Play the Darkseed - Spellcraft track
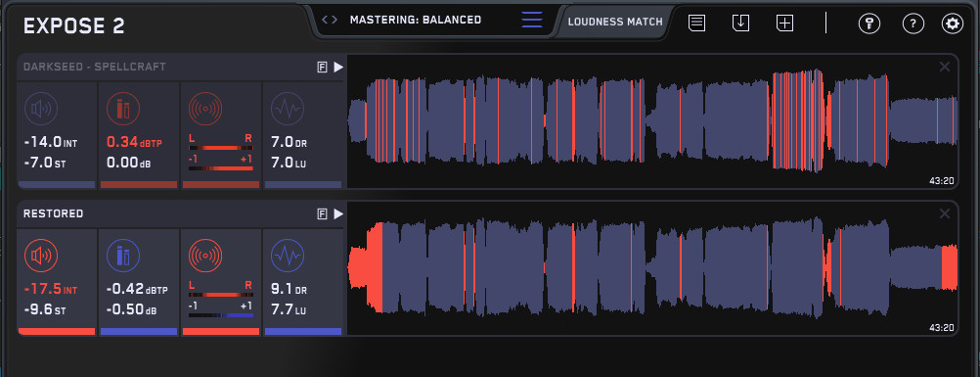The height and width of the screenshot is (377, 980). (x=338, y=67)
